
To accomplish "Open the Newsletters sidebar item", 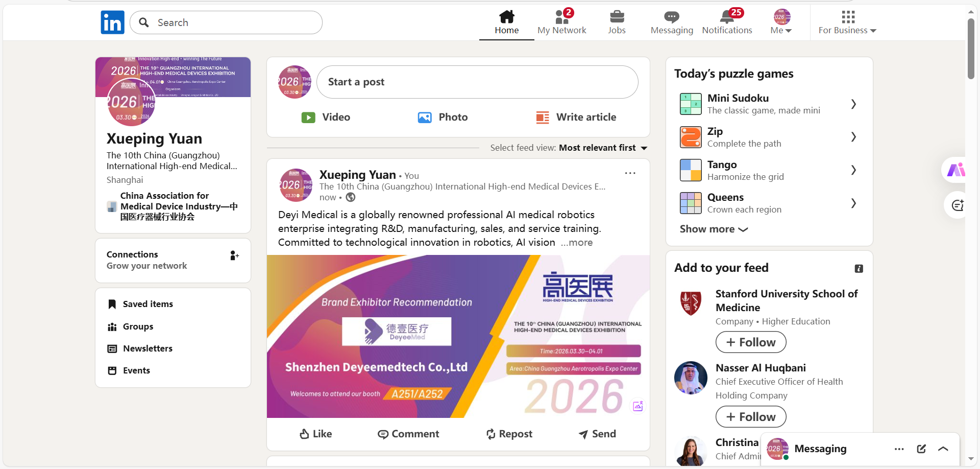I will [148, 348].
